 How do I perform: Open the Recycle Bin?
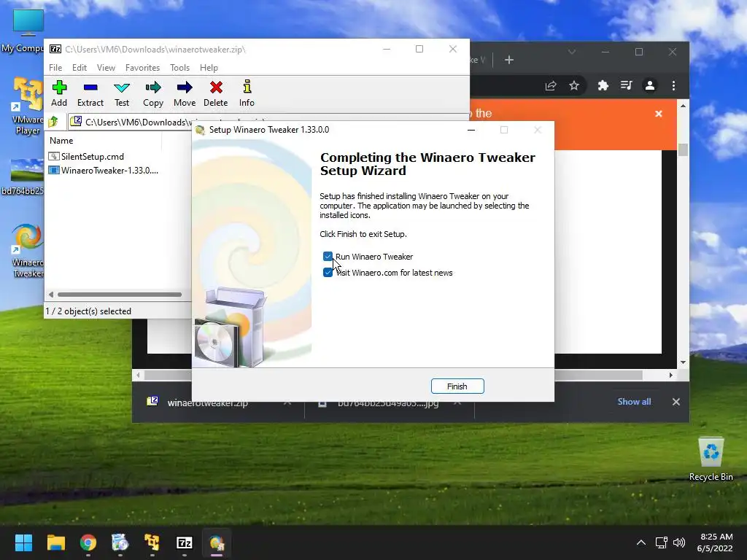click(711, 459)
